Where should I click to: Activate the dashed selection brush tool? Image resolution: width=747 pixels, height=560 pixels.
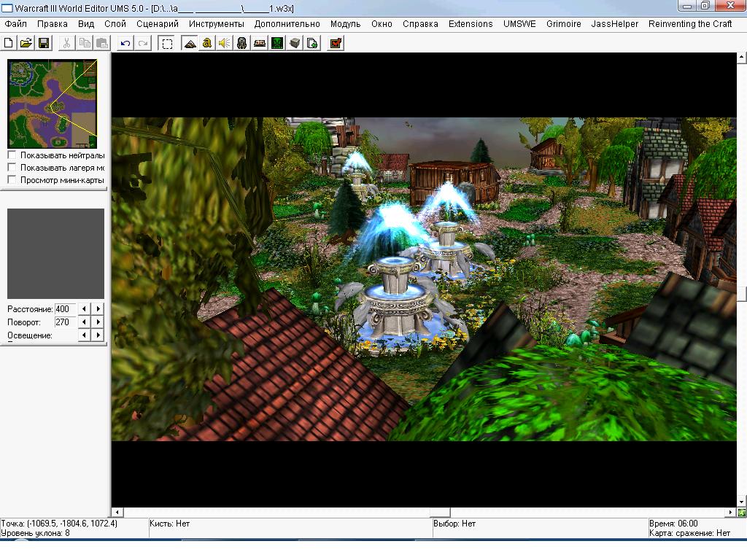[x=167, y=43]
